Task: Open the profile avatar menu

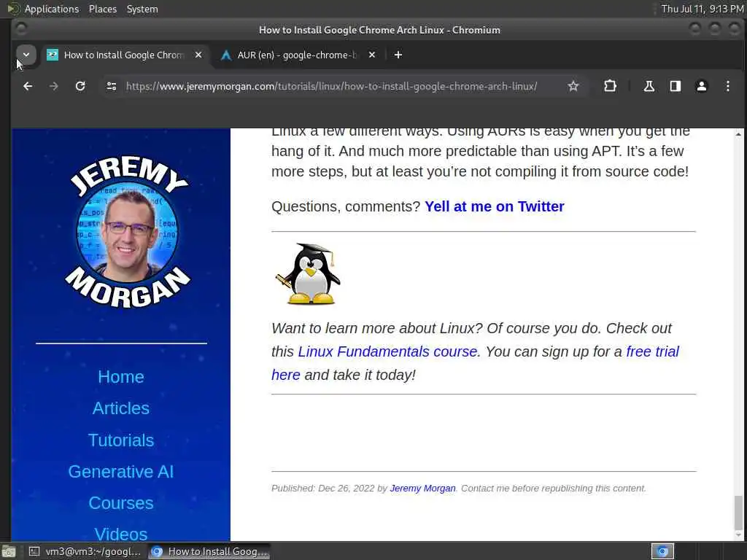Action: pyautogui.click(x=701, y=86)
